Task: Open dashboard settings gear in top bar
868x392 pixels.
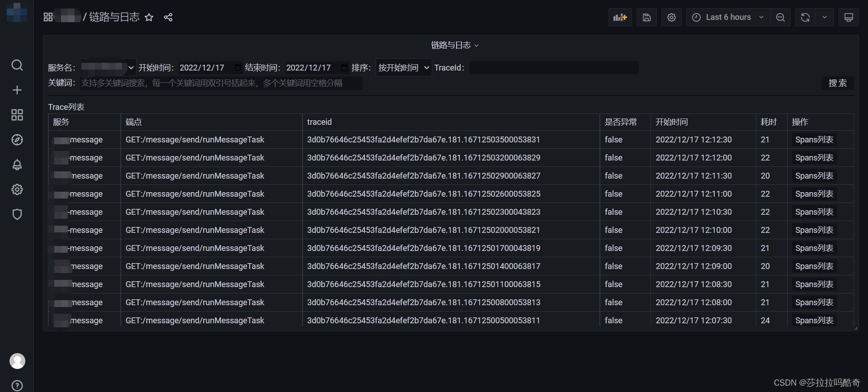Action: (x=671, y=17)
